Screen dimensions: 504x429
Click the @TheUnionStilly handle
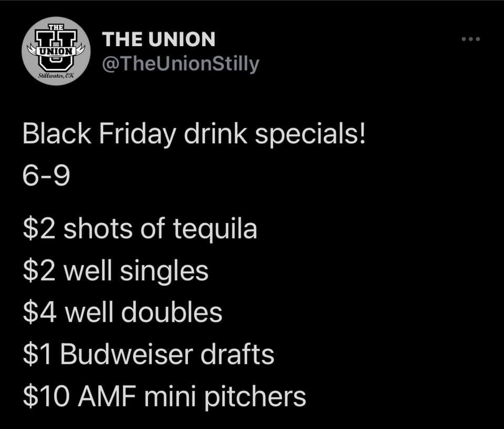(x=181, y=64)
